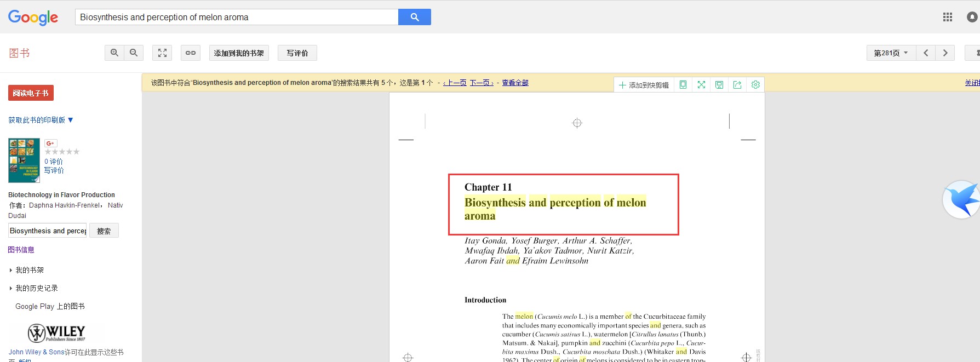Viewport: 980px width, 362px height.
Task: Toggle fullscreen view in the book toolbar
Action: pos(162,53)
